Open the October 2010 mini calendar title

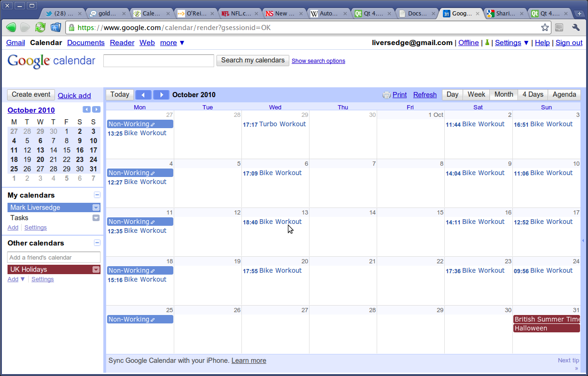[31, 110]
